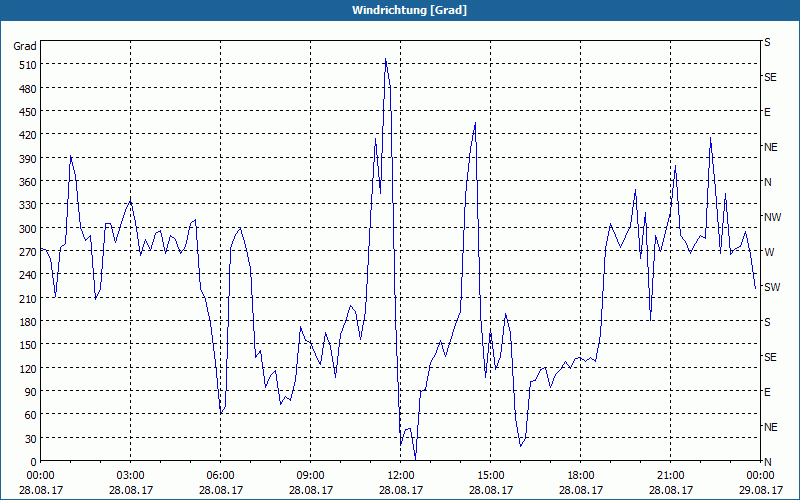Click the '28.08.17' date under 03:00
Screen dimensions: 800x500
131,490
